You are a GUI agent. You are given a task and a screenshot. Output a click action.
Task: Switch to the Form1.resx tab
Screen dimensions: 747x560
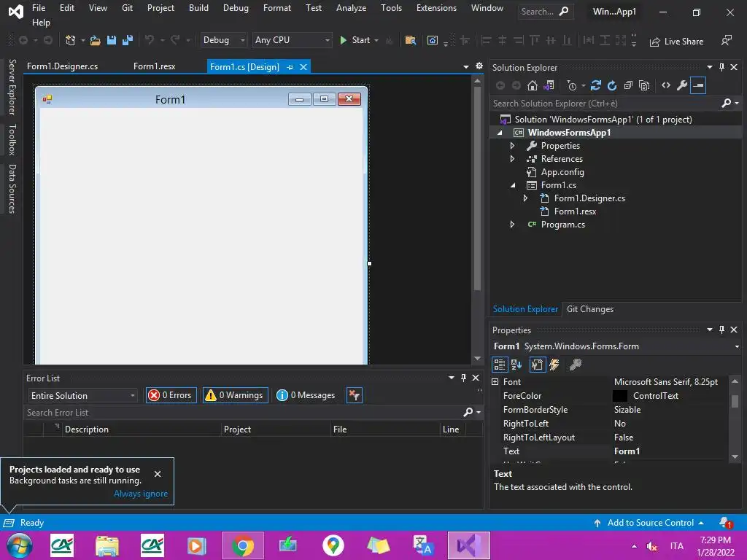[x=155, y=66]
